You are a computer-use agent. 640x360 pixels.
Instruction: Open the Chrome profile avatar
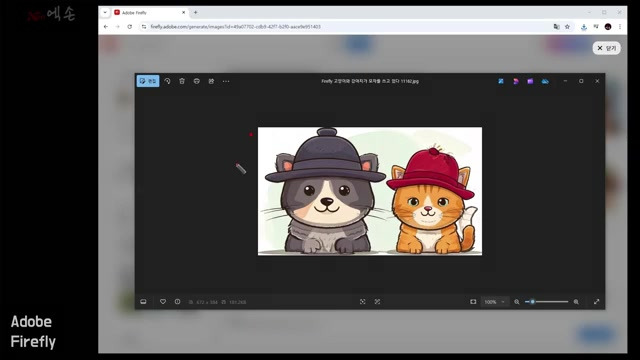(x=608, y=27)
